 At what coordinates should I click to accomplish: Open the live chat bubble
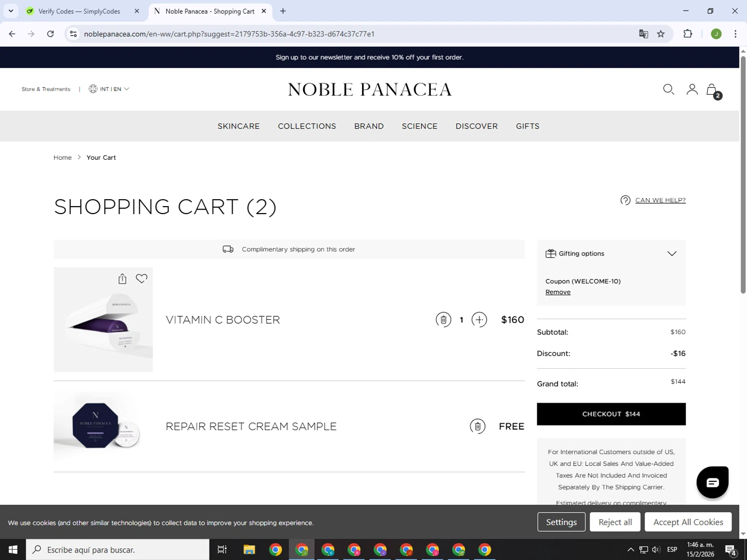[712, 482]
